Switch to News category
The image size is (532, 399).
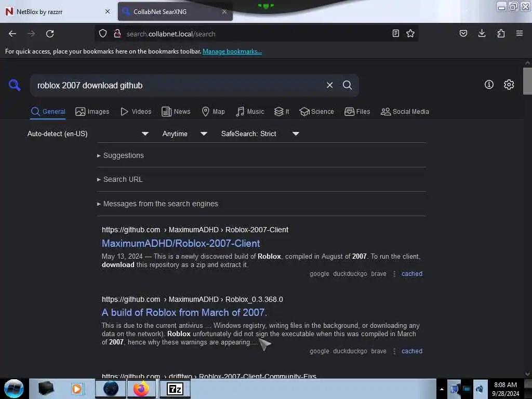coord(176,112)
